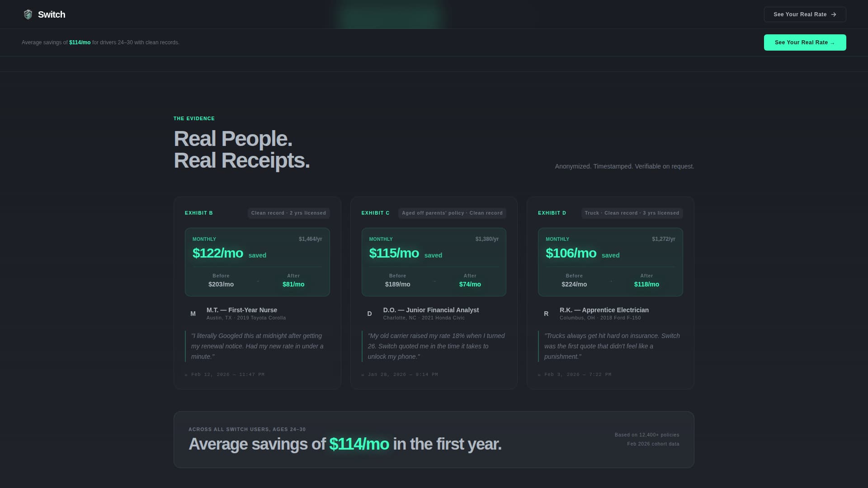Image resolution: width=868 pixels, height=488 pixels.
Task: Click the name D.O. — Junior Financial Analyst
Action: point(431,310)
